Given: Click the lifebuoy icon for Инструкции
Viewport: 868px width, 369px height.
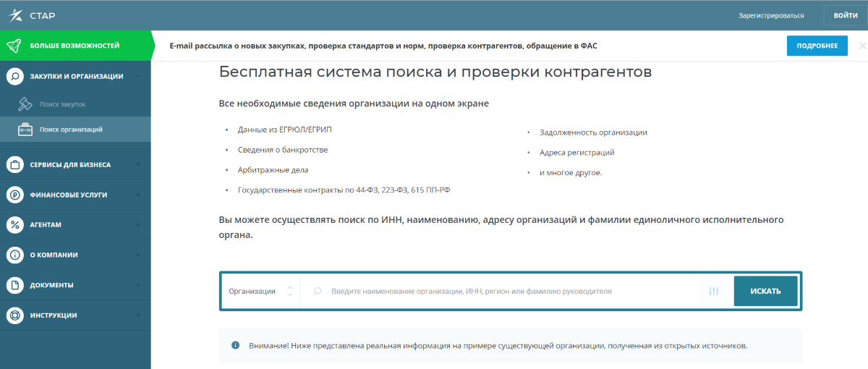Looking at the screenshot, I should point(14,315).
